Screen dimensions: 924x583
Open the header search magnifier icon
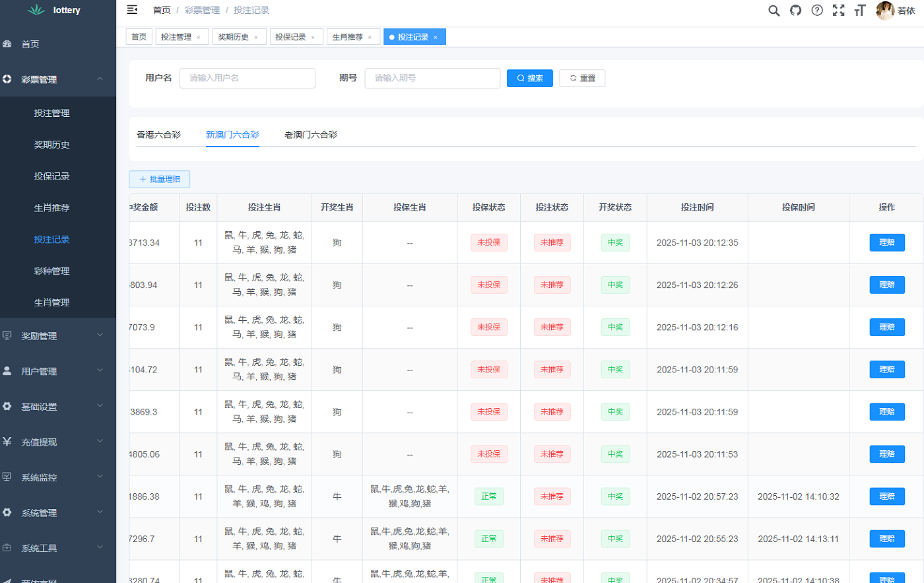coord(774,11)
